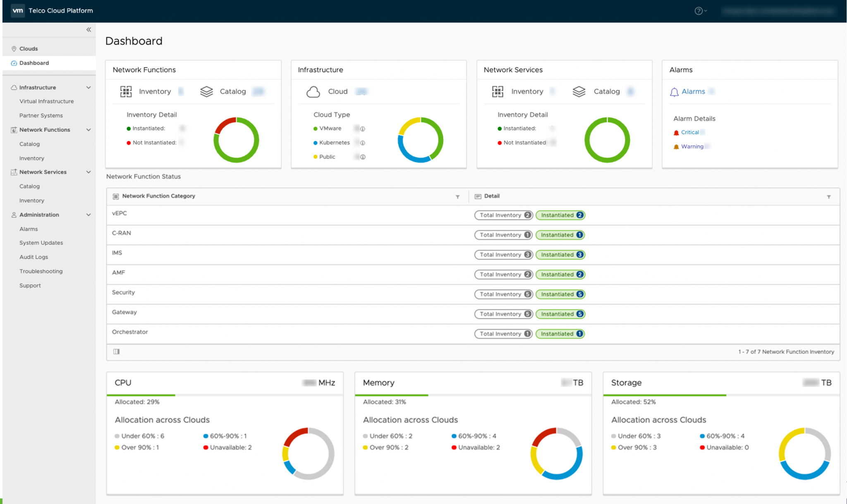Collapse the Network Services sidebar section
This screenshot has width=847, height=504.
point(89,172)
